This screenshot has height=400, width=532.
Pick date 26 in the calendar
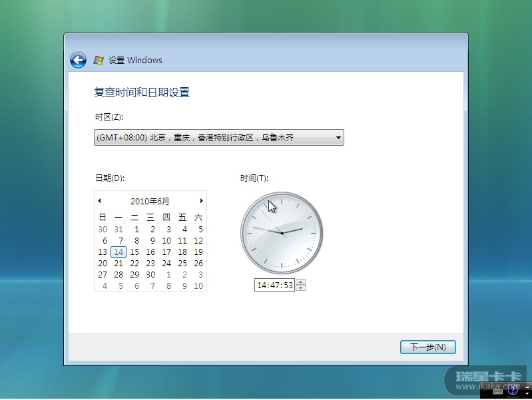[198, 264]
